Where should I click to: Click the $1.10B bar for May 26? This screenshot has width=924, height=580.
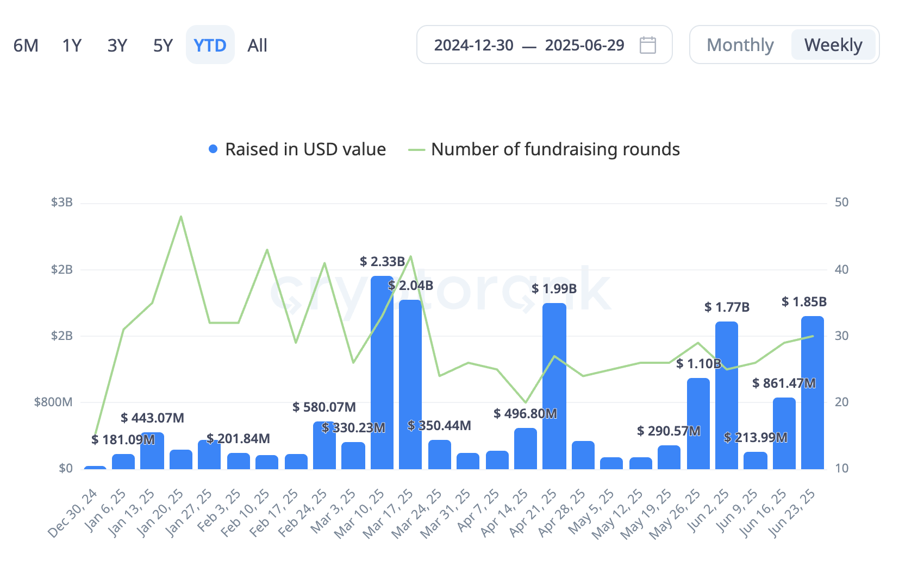pos(698,424)
